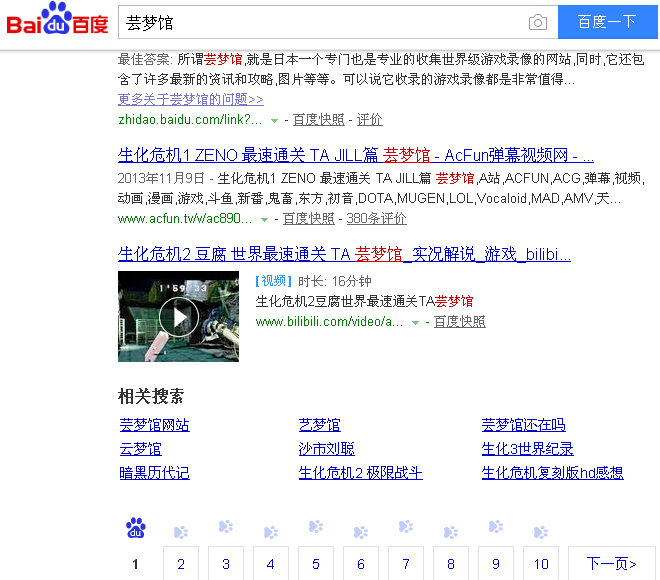Click 评价 link on zhidao result
Screen dimensions: 660x580
pos(370,120)
